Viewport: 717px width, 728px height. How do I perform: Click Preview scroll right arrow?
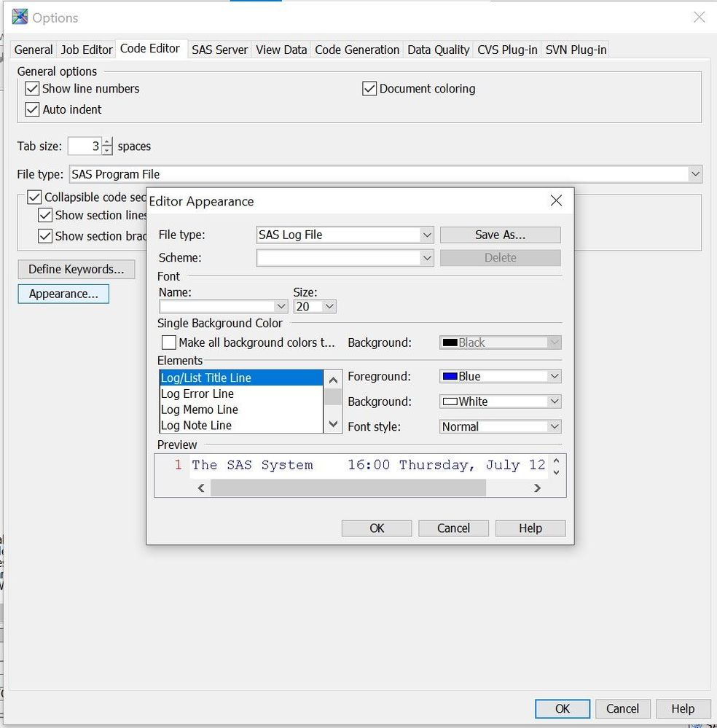pos(537,488)
